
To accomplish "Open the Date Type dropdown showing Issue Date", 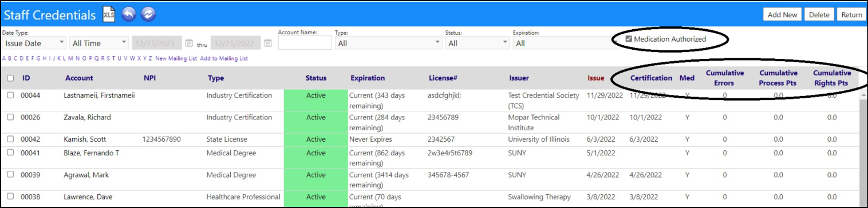I will (x=34, y=43).
